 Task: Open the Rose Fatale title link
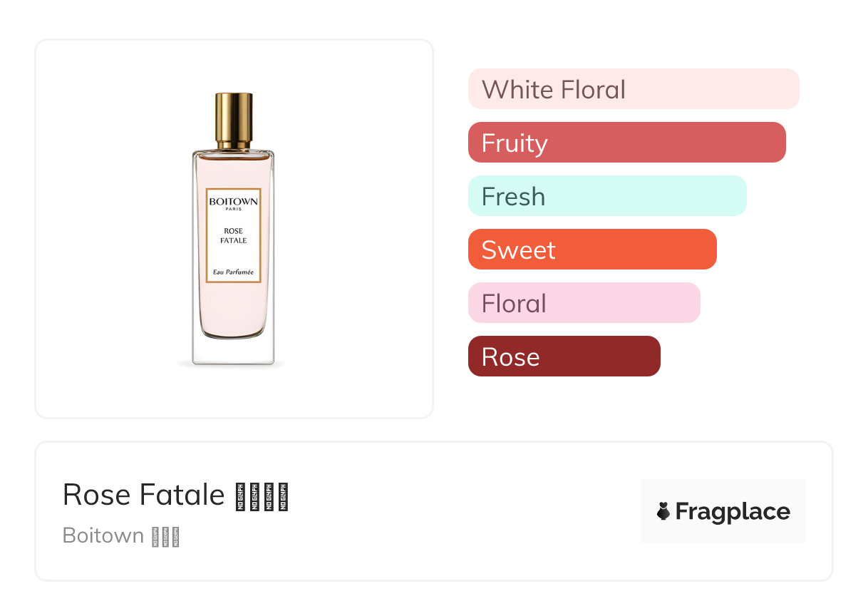click(x=144, y=495)
